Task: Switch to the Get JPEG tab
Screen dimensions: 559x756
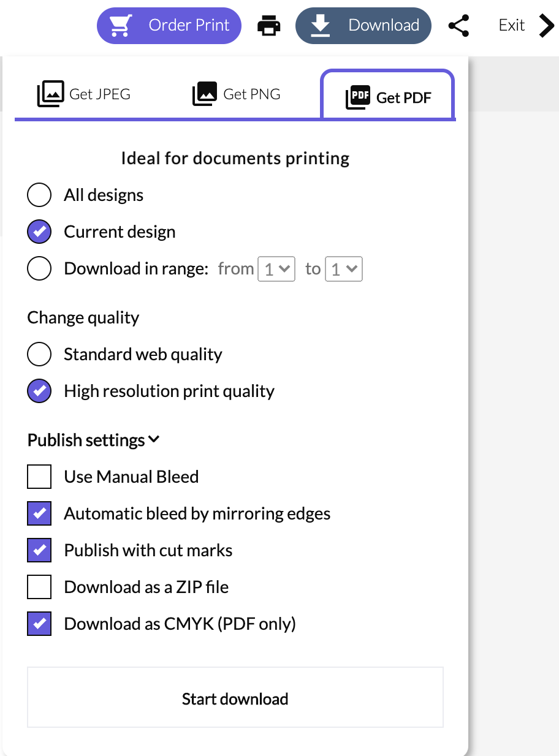Action: pos(84,94)
